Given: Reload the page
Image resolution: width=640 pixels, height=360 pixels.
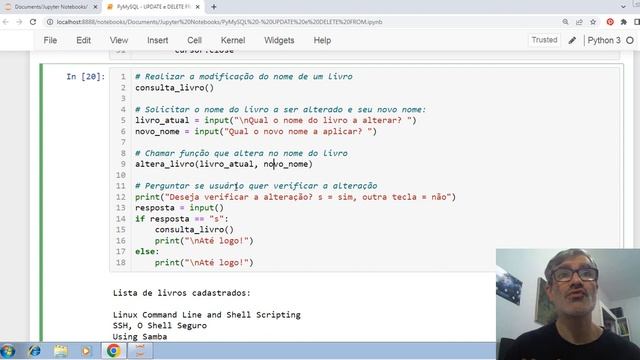Looking at the screenshot, I should click(x=33, y=22).
